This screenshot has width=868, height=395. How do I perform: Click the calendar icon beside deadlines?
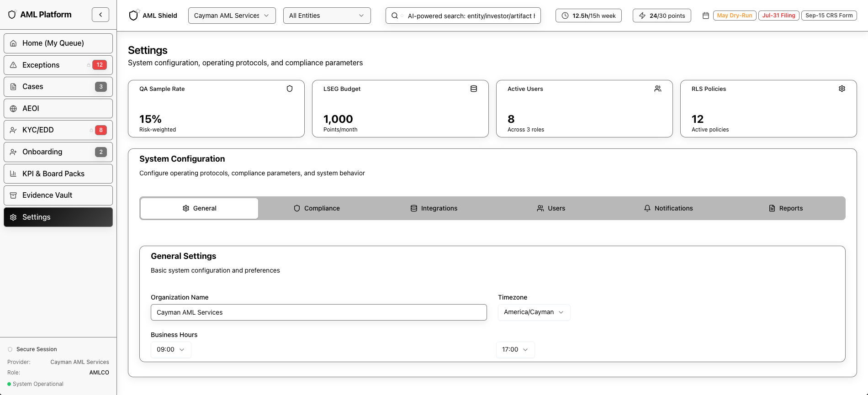pos(705,16)
